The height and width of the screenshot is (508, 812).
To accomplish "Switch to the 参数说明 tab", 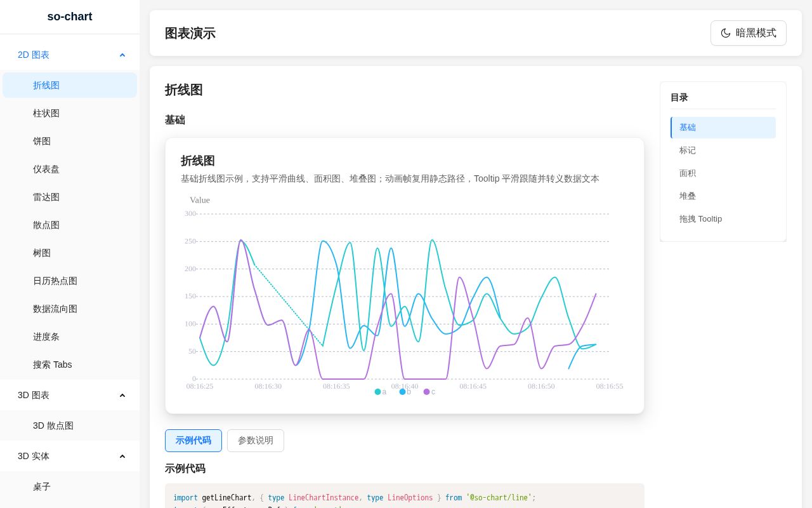I will pos(256,441).
